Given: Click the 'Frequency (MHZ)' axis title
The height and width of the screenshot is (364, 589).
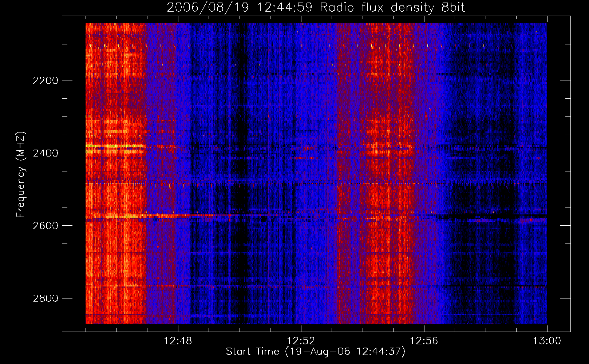Looking at the screenshot, I should (21, 174).
